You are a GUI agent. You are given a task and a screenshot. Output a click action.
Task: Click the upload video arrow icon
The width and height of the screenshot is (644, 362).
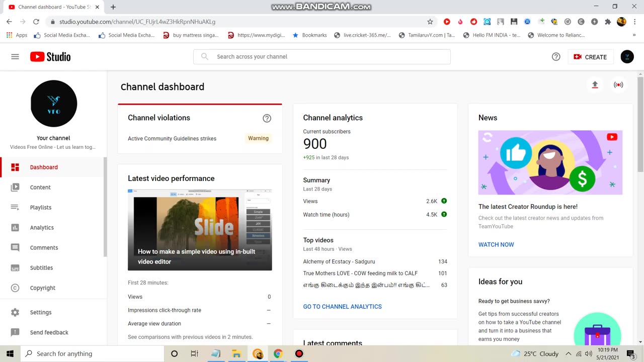coord(595,85)
